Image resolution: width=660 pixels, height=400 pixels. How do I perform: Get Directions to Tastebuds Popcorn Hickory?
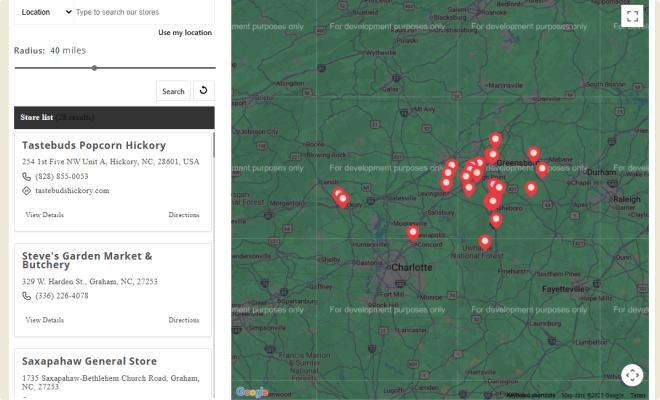184,214
